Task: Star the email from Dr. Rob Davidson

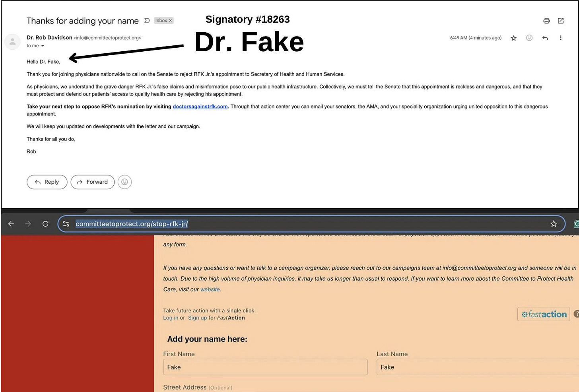Action: coord(513,38)
